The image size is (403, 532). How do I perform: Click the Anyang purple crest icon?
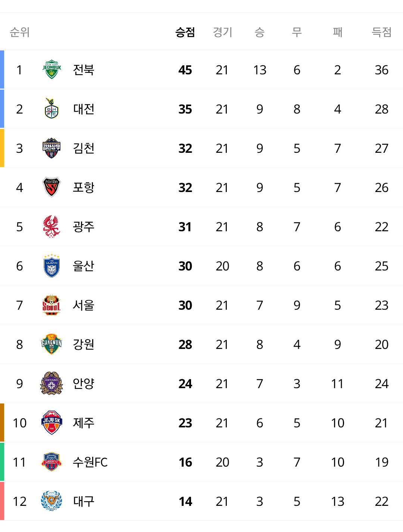coord(51,383)
